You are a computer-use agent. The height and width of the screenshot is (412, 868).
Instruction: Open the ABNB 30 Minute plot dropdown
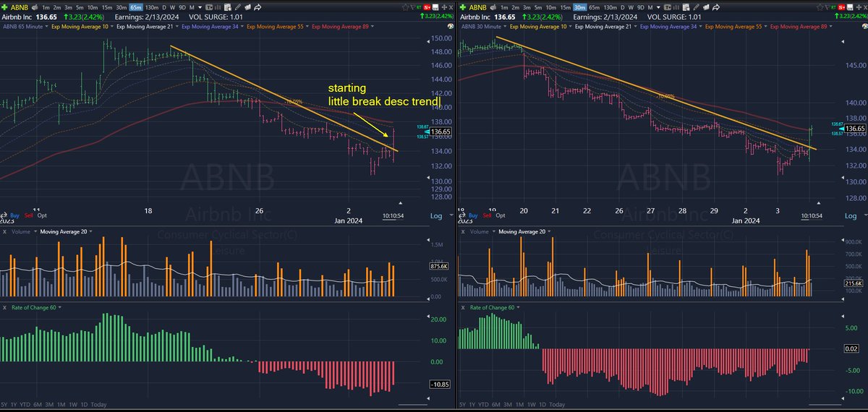pos(505,26)
